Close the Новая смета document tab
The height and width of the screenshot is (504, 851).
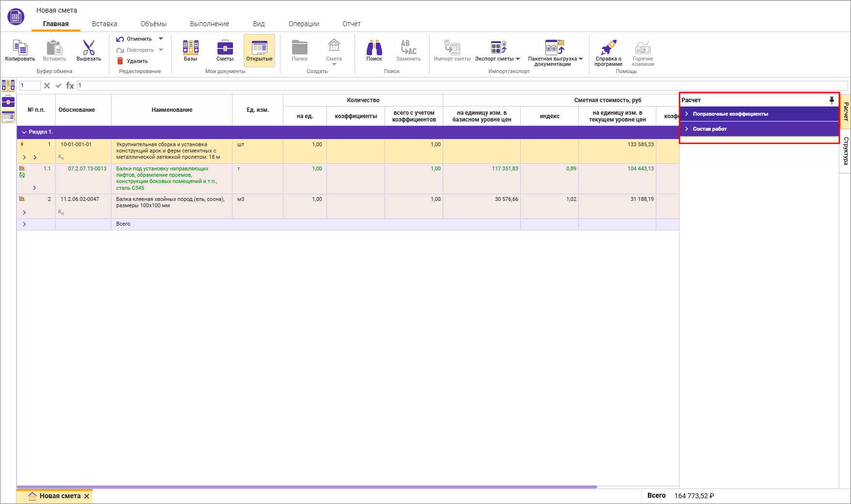[x=87, y=496]
